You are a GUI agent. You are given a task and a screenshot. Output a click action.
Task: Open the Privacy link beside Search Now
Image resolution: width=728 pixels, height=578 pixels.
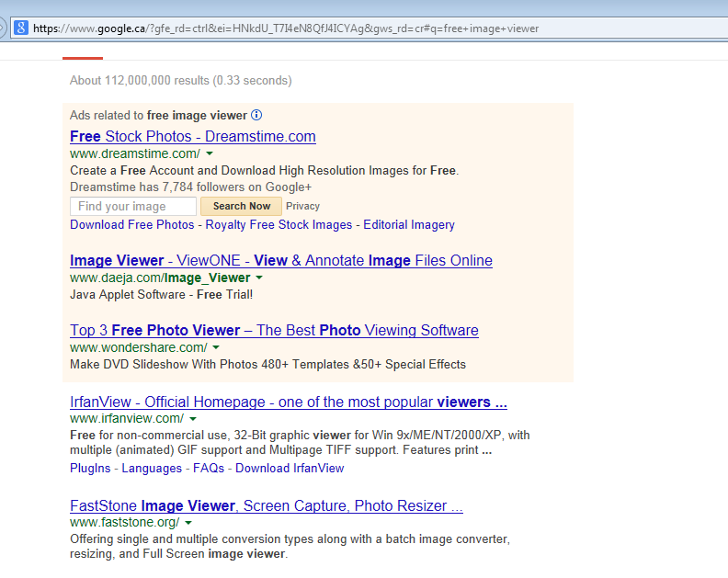(x=302, y=207)
